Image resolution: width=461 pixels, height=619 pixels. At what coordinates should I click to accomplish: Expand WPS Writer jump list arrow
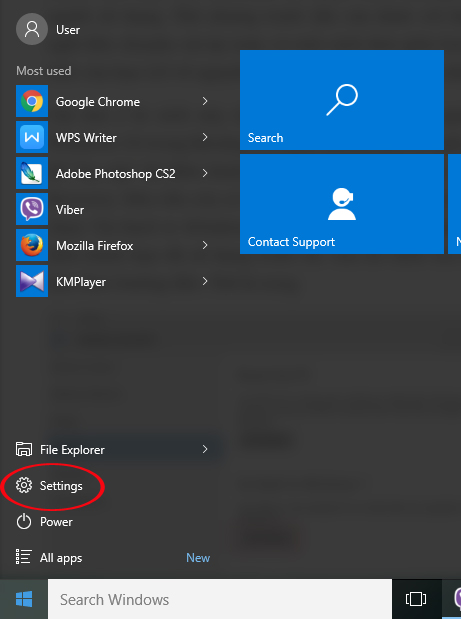pos(205,137)
